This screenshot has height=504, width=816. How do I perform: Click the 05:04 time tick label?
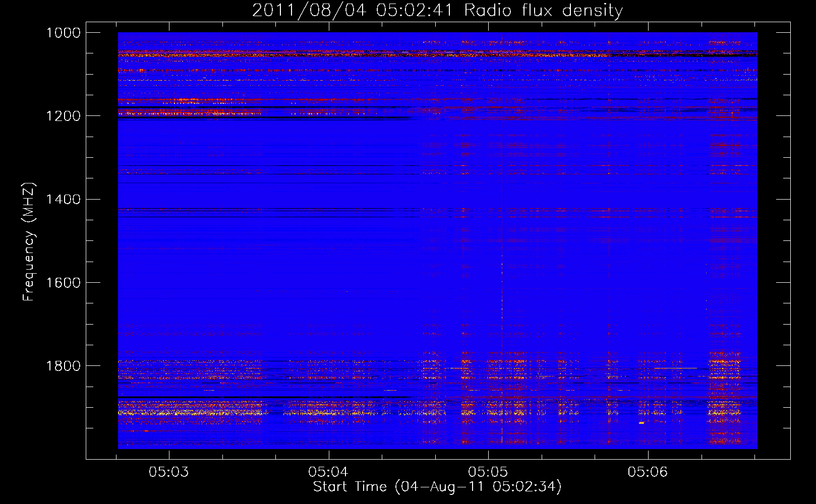(x=328, y=472)
